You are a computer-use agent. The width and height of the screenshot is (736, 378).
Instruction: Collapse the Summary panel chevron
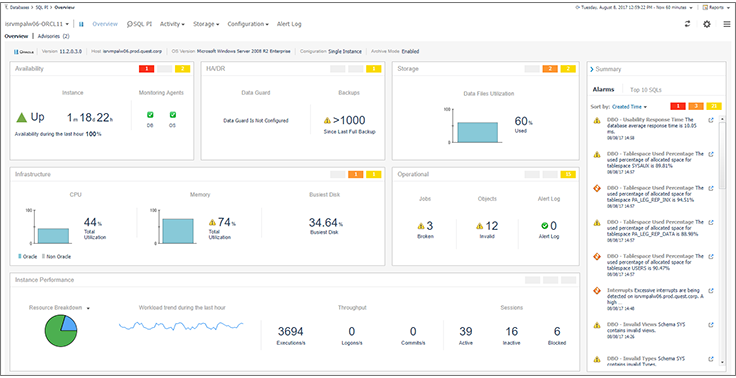(x=592, y=69)
